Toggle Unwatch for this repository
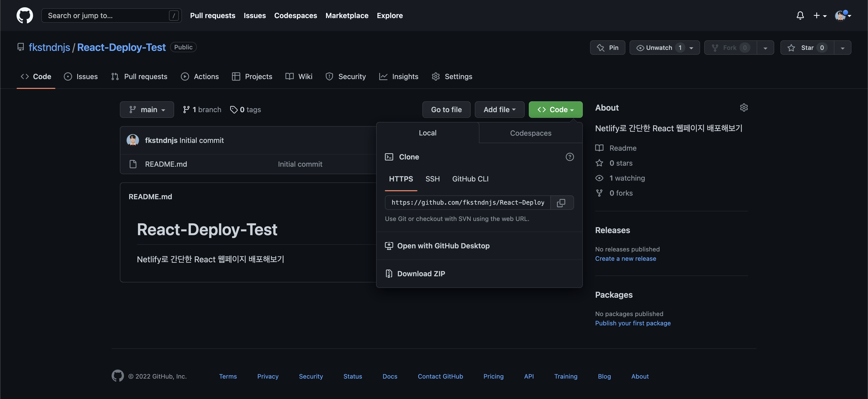 [x=659, y=48]
